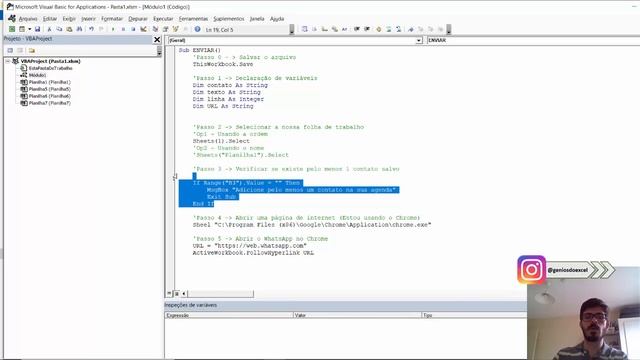Open the Arquivo menu

[x=28, y=19]
